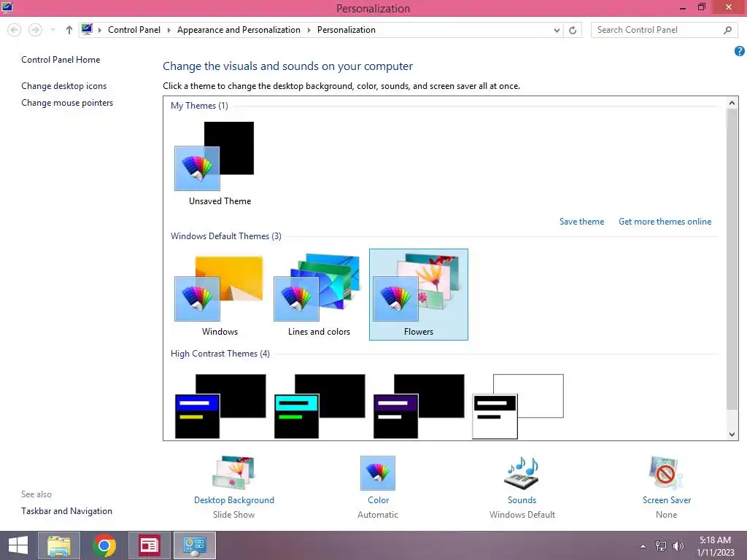Click the theme list scroll up arrow

732,103
